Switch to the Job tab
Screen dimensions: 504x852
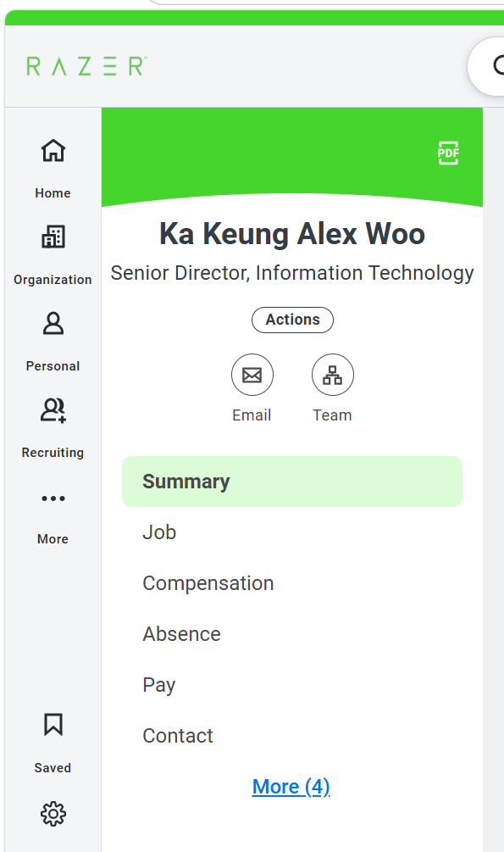[x=292, y=532]
